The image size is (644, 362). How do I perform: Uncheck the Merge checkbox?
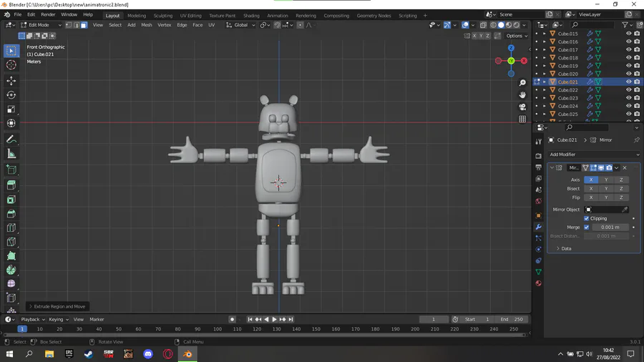click(x=587, y=228)
